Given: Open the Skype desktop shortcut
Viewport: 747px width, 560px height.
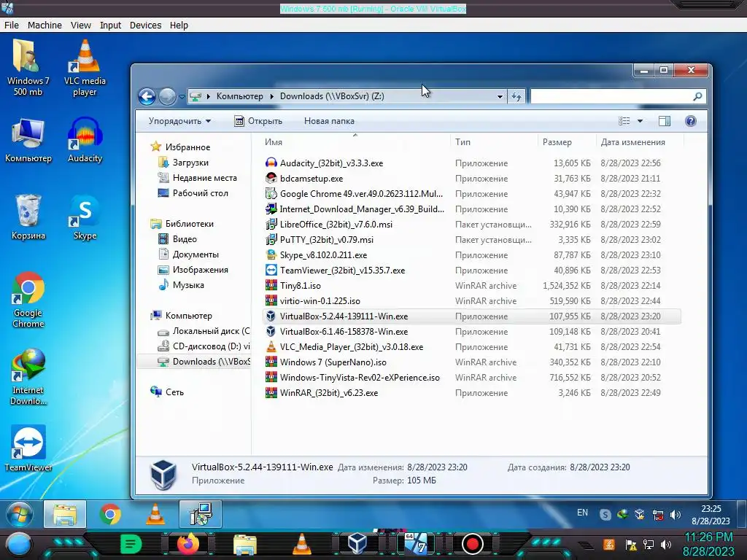Looking at the screenshot, I should (85, 217).
